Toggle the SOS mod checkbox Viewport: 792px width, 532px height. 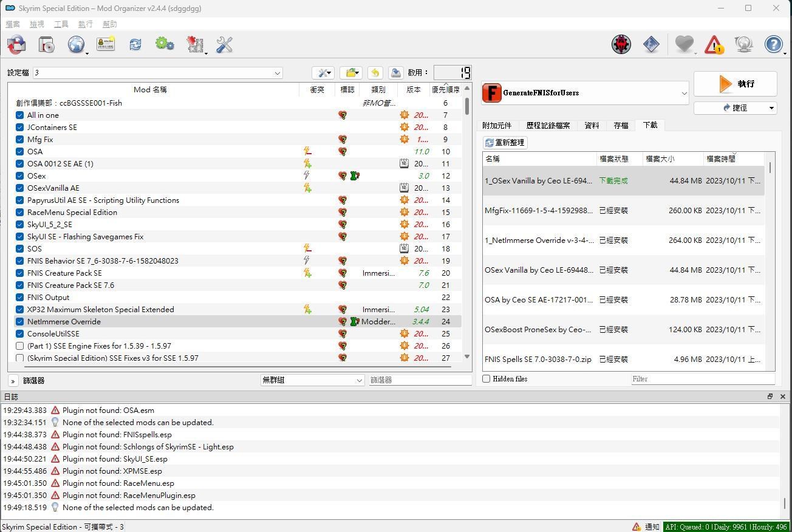[x=19, y=248]
